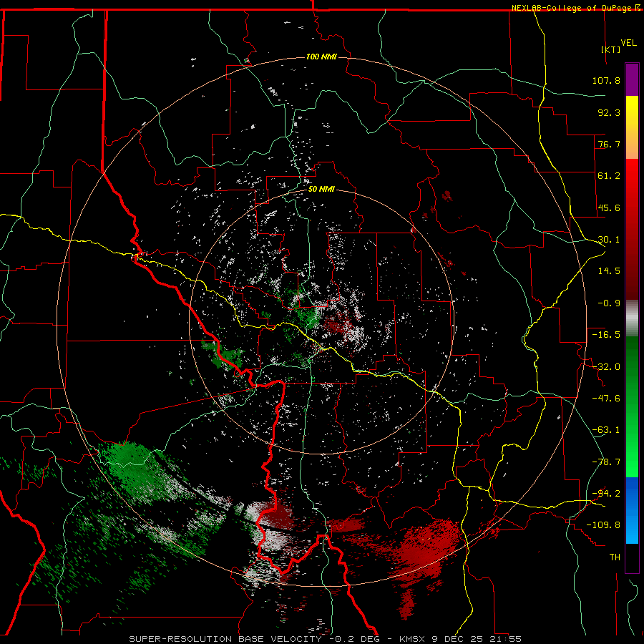Click the [KT] units label

(x=611, y=49)
